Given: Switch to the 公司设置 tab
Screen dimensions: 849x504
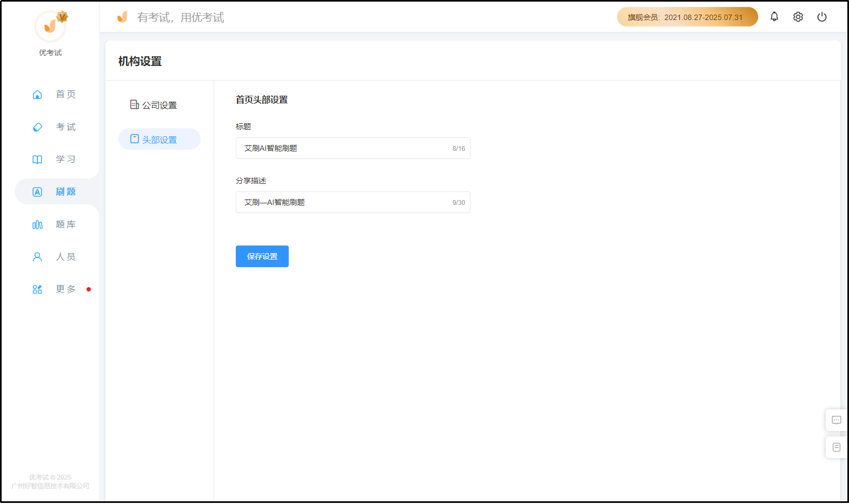Looking at the screenshot, I should (160, 105).
